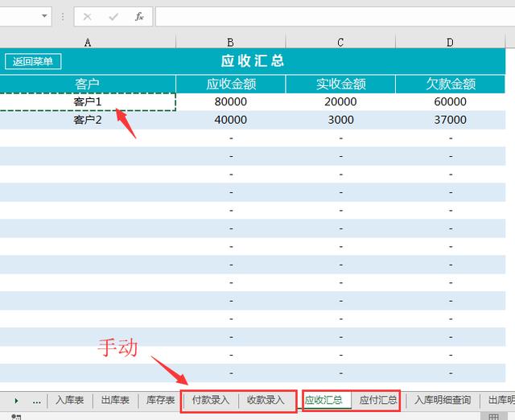Select the 客户1 cell
515x420 pixels.
pyautogui.click(x=88, y=102)
